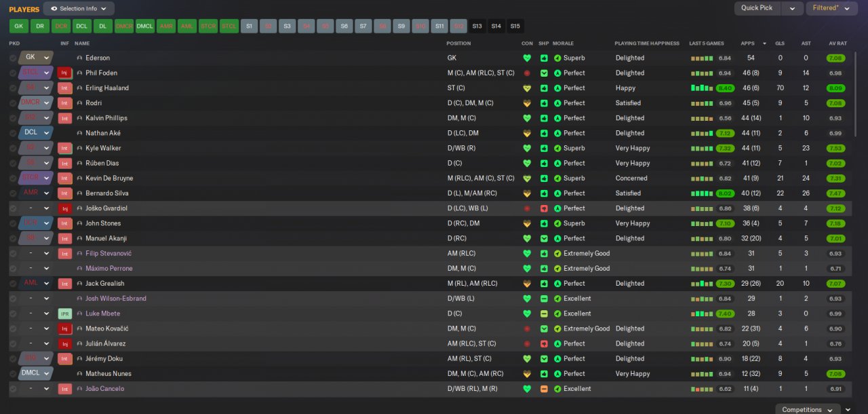
Task: Click Luke Mbete's Excellent morale icon
Action: coord(557,314)
